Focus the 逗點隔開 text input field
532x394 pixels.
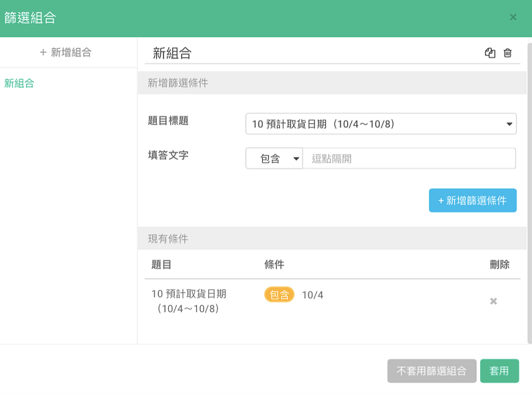click(x=409, y=158)
